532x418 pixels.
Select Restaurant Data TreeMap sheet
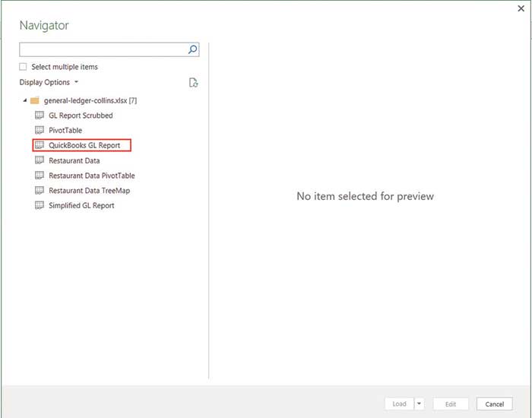click(89, 190)
